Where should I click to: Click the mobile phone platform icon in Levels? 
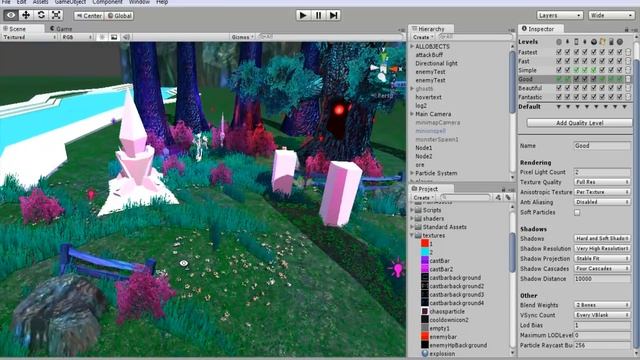[576, 42]
